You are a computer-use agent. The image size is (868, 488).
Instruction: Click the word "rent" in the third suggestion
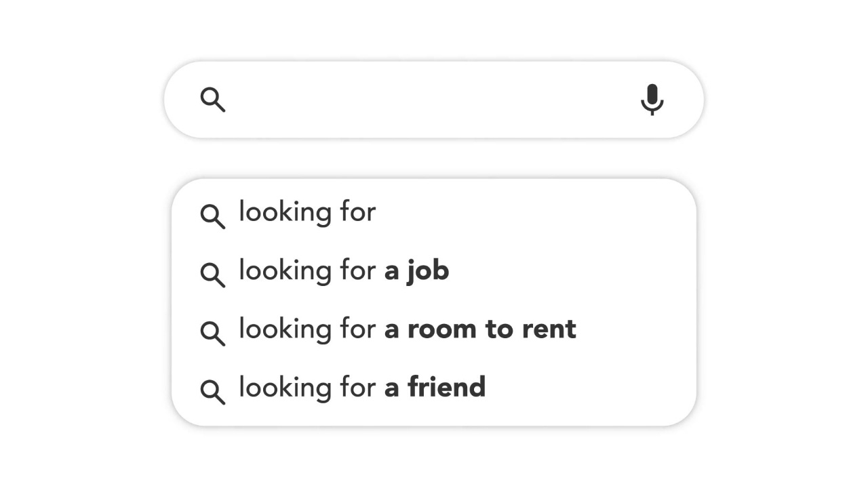point(549,330)
